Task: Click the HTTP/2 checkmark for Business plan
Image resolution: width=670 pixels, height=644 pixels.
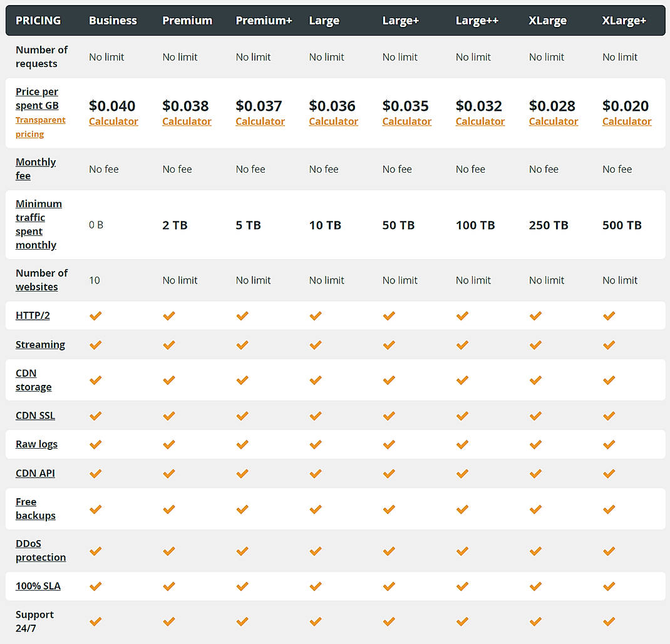Action: 96,315
